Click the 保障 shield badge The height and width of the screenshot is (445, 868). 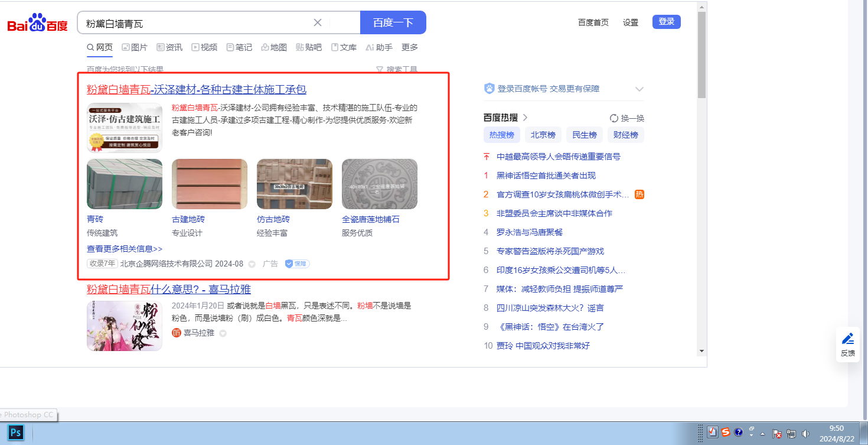[x=297, y=264]
